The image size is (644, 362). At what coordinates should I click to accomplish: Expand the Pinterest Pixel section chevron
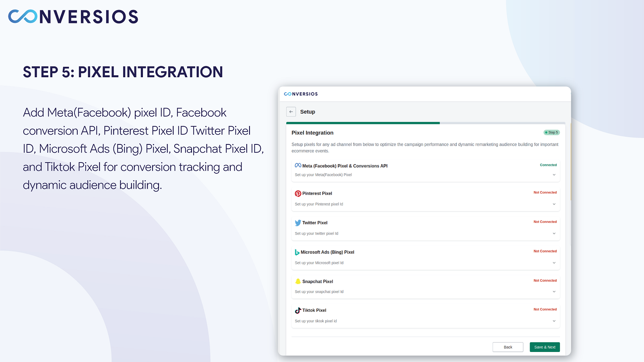(554, 204)
